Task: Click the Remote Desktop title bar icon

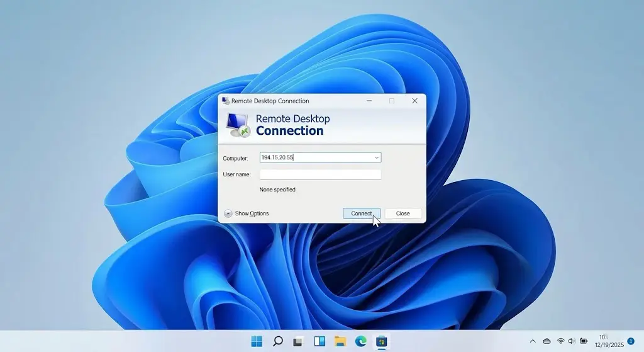Action: coord(226,101)
